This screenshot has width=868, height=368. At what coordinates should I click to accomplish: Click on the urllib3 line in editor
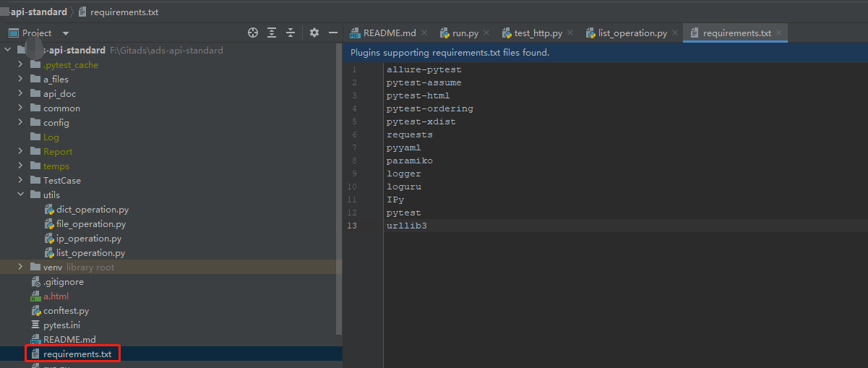coord(407,226)
